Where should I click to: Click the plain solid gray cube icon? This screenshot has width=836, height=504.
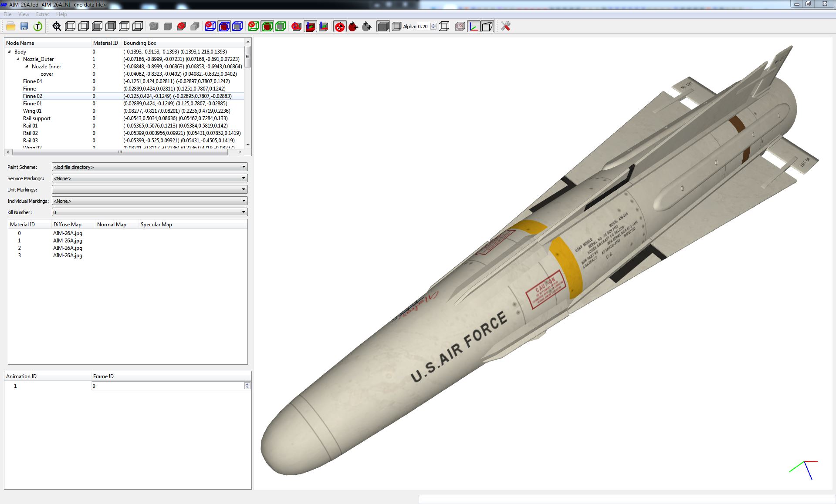[x=168, y=27]
